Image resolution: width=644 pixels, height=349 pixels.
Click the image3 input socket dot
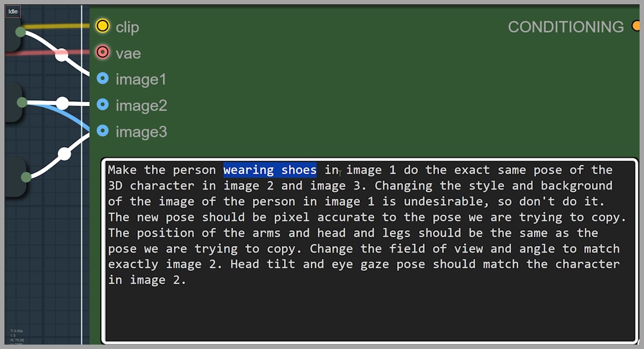point(102,131)
